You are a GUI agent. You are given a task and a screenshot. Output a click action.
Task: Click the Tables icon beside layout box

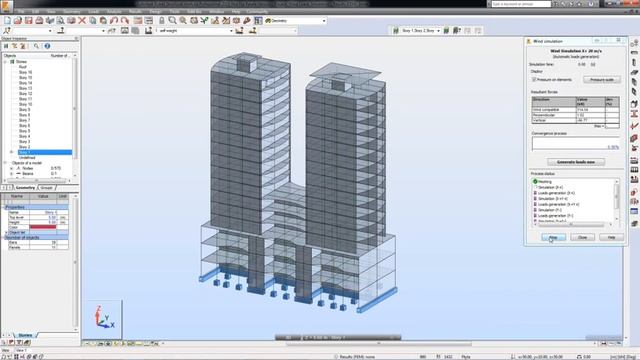point(258,20)
